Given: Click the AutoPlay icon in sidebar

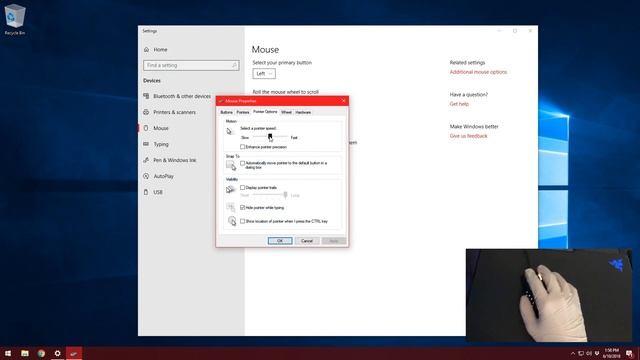Looking at the screenshot, I should tap(146, 176).
